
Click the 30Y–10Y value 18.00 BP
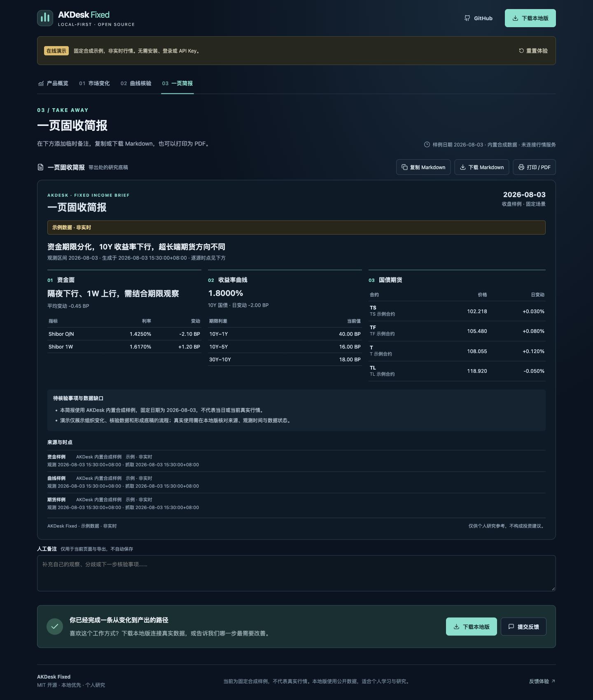point(350,360)
